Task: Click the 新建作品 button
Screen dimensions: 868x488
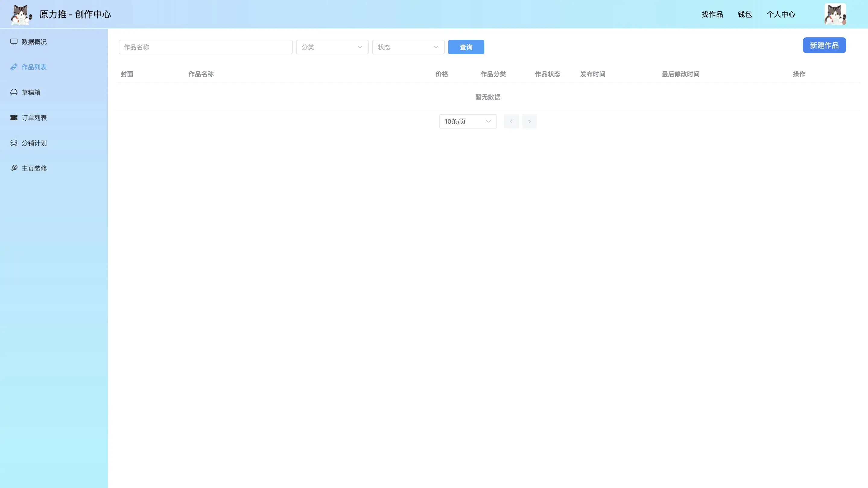Action: pyautogui.click(x=824, y=46)
